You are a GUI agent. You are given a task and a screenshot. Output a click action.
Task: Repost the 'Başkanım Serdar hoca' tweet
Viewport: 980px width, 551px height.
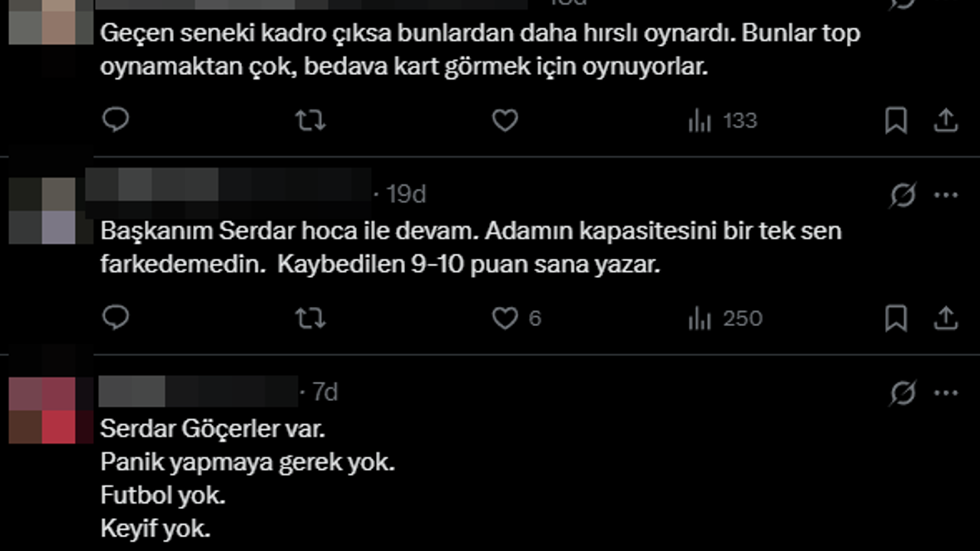(x=310, y=318)
